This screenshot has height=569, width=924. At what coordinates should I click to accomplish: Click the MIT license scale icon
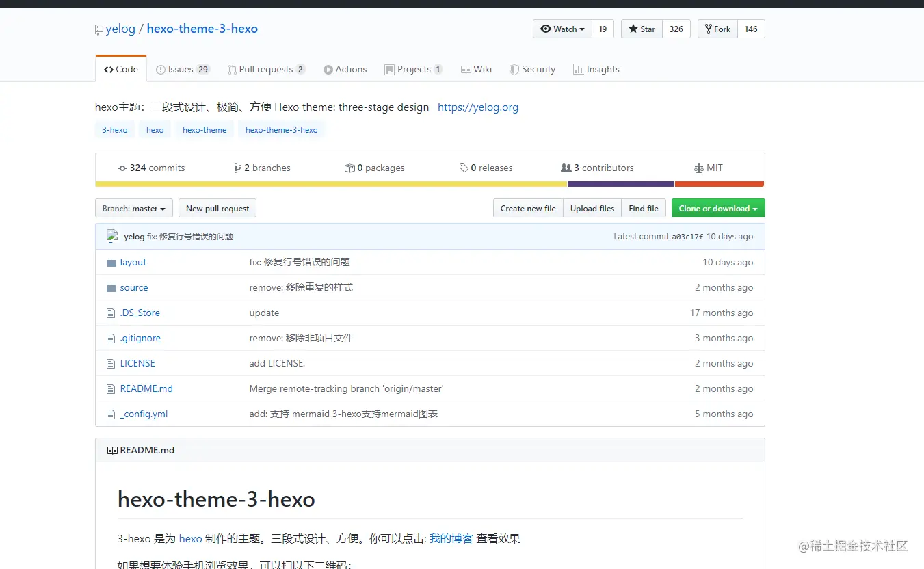coord(698,168)
